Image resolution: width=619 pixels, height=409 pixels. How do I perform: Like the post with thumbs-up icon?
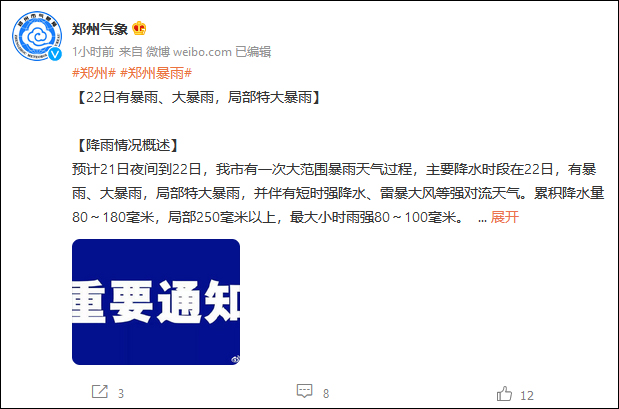pyautogui.click(x=504, y=394)
